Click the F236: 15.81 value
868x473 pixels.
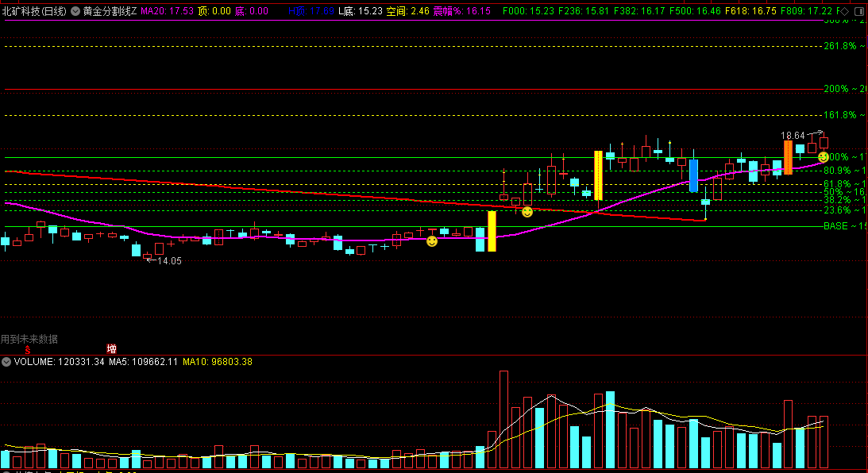tap(584, 11)
